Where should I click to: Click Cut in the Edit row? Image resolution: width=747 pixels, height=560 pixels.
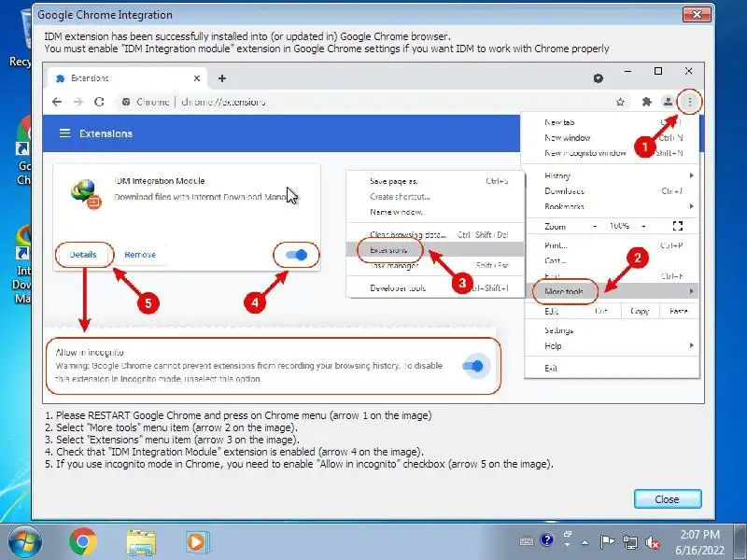click(x=601, y=311)
